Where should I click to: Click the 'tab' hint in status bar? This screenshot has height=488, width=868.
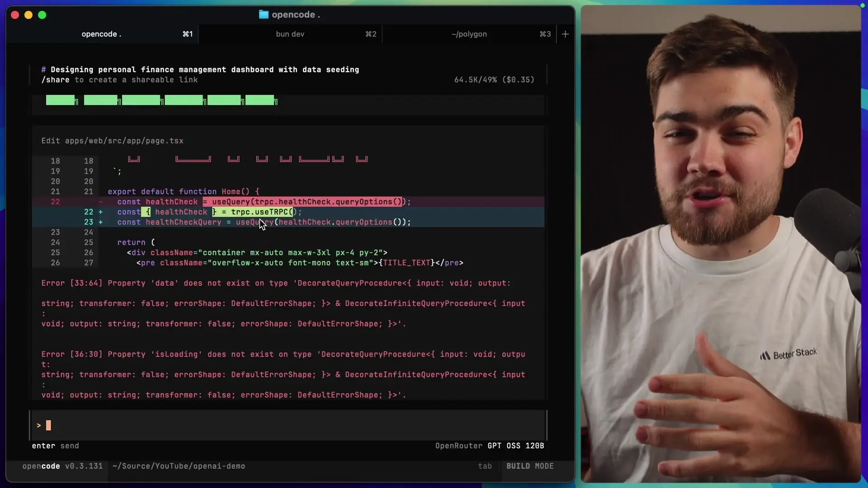[485, 466]
